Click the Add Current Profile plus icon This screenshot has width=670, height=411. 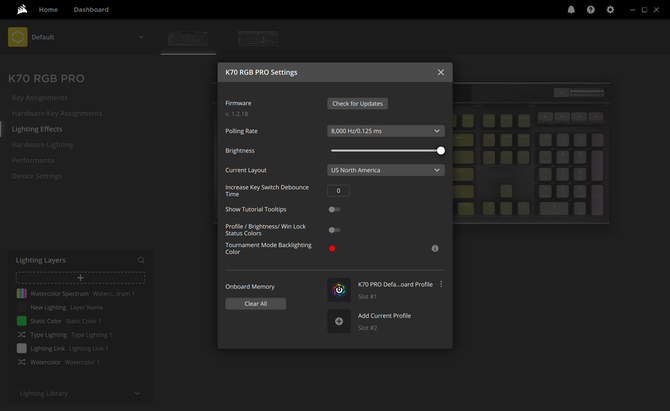339,321
